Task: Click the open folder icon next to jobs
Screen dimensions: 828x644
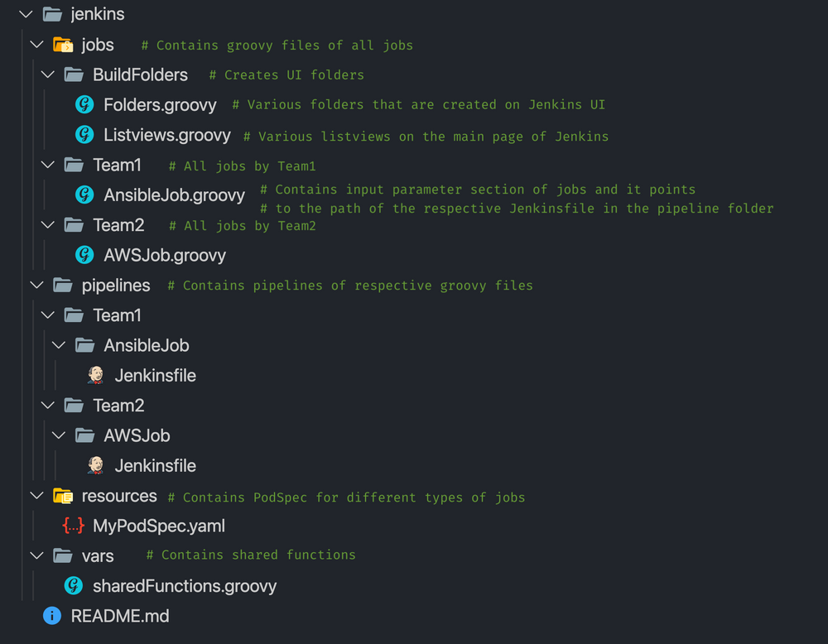Action: [62, 44]
